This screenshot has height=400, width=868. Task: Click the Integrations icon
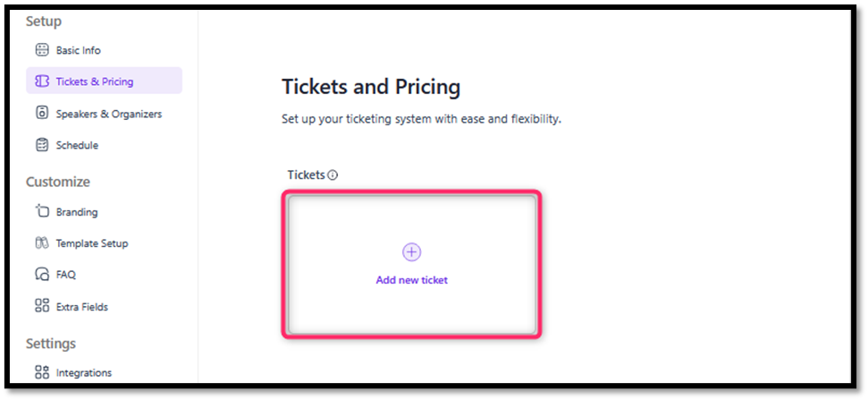(x=41, y=372)
